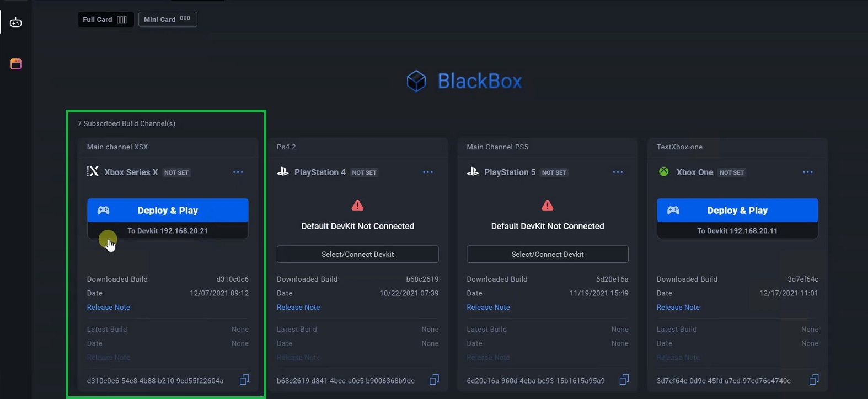This screenshot has width=868, height=399.
Task: Select the 'Ps4 2' card title
Action: click(x=286, y=147)
